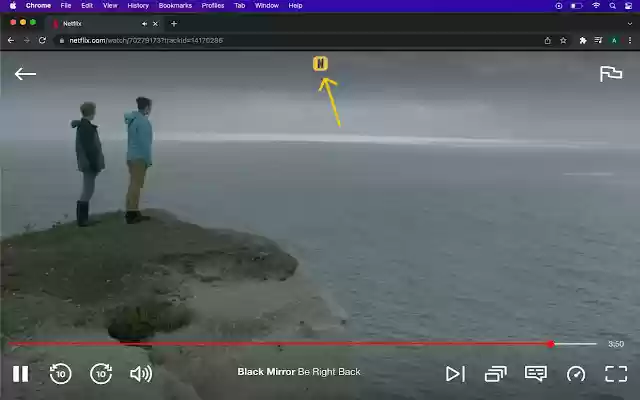Image resolution: width=640 pixels, height=400 pixels.
Task: Open the Window menu
Action: [267, 6]
